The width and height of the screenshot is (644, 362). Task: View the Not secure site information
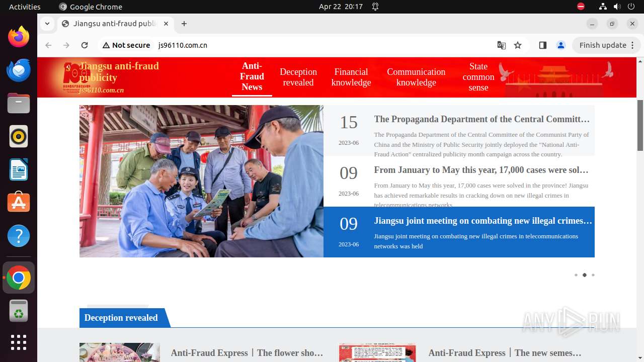coord(126,45)
